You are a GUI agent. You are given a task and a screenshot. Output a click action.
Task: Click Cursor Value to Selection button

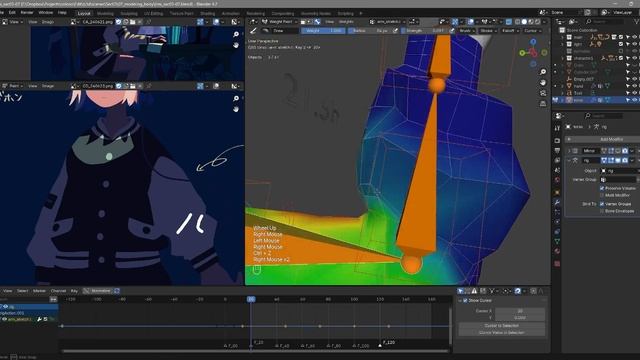click(502, 333)
